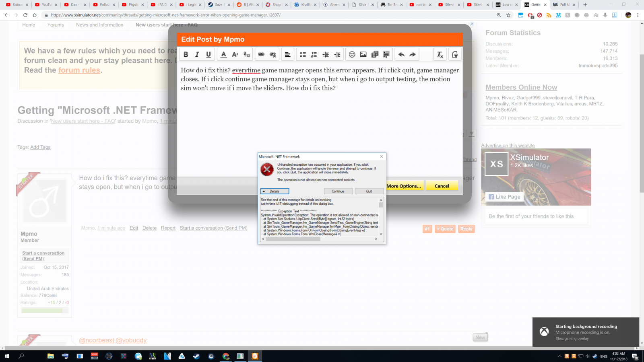Click the + Quote button
The height and width of the screenshot is (362, 644).
point(445,229)
